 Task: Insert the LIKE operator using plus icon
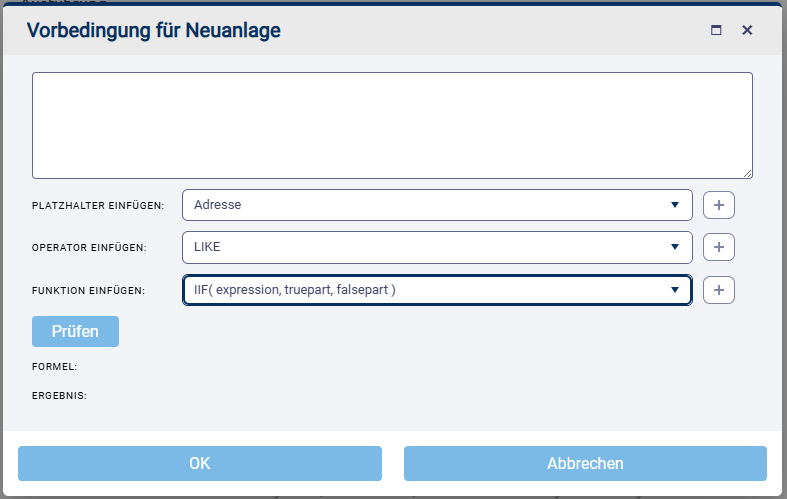click(719, 247)
